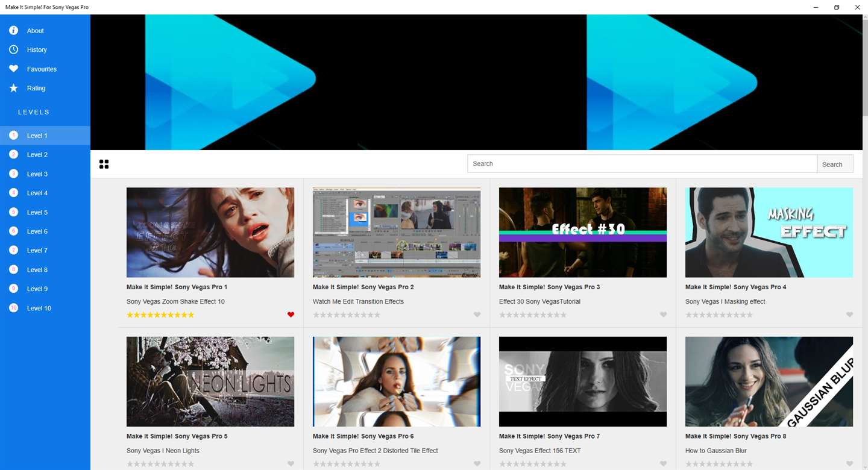Restore down the application window
This screenshot has height=470, width=868.
pyautogui.click(x=837, y=7)
